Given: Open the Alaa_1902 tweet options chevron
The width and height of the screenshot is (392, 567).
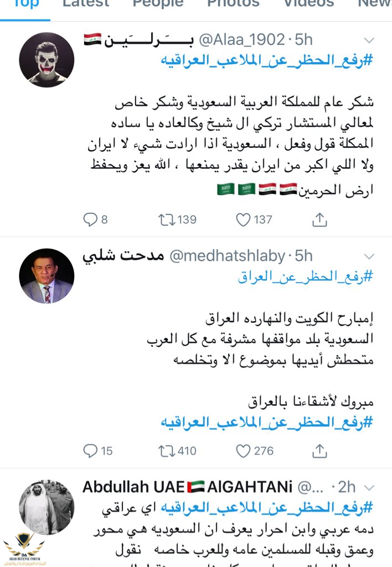Looking at the screenshot, I should click(369, 40).
